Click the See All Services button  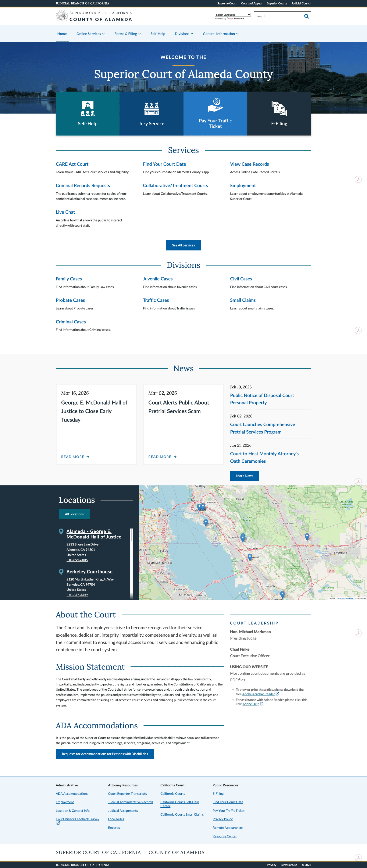pyautogui.click(x=183, y=245)
